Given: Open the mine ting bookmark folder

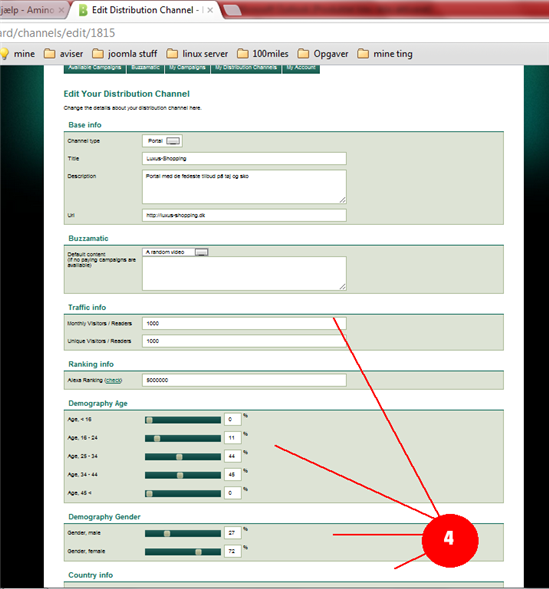Looking at the screenshot, I should (385, 54).
